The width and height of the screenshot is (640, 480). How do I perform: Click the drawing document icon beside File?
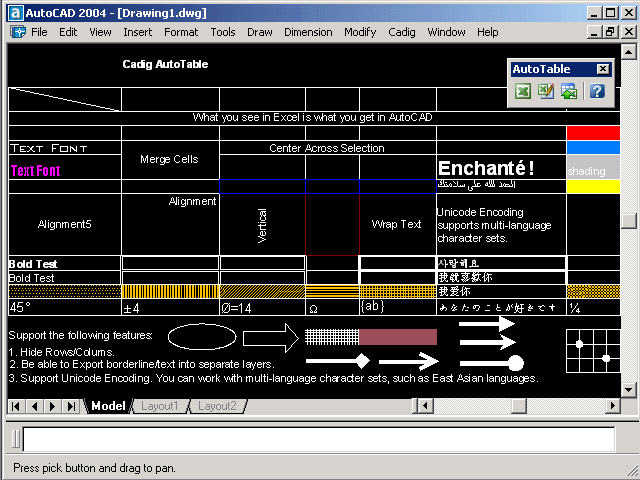(x=18, y=32)
